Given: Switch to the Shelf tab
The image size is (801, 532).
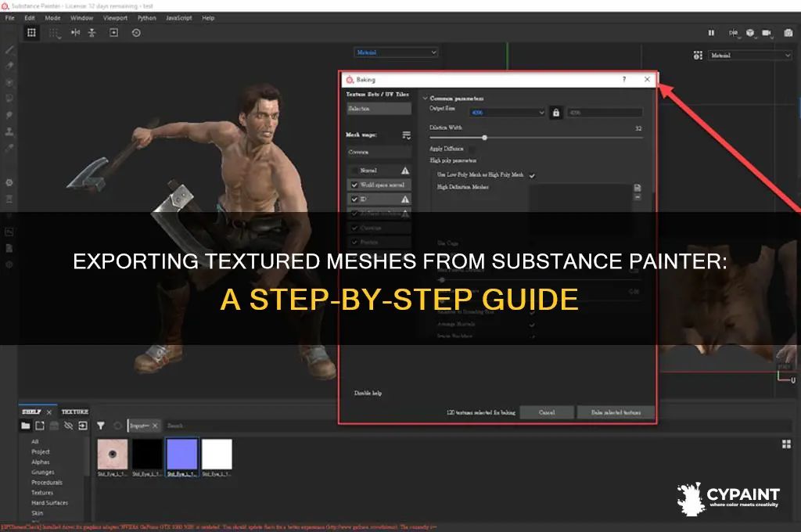Looking at the screenshot, I should 31,412.
